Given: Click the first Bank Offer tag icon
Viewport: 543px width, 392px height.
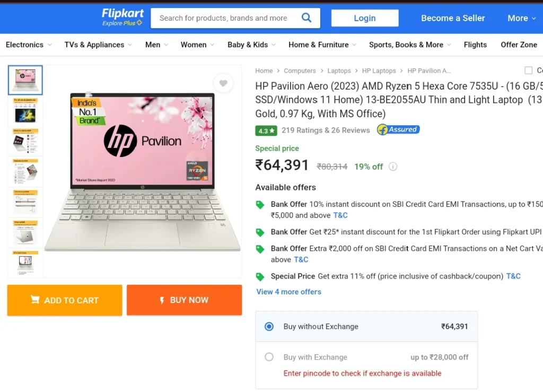Looking at the screenshot, I should pos(260,205).
